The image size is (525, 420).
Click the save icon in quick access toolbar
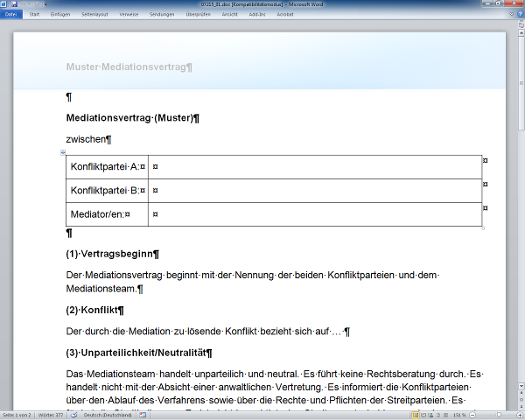click(x=15, y=4)
